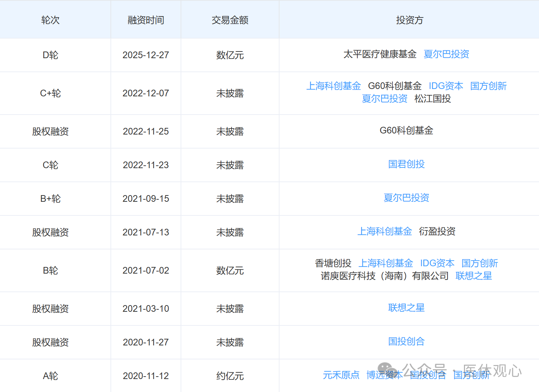
Task: Select 国方创新 in the B轮 row
Action: coord(479,263)
